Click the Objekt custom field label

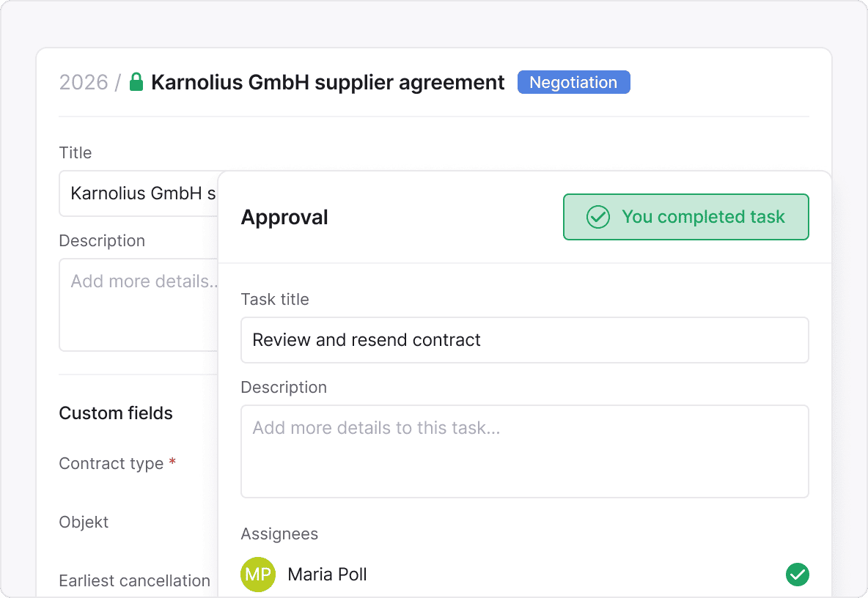pyautogui.click(x=84, y=522)
